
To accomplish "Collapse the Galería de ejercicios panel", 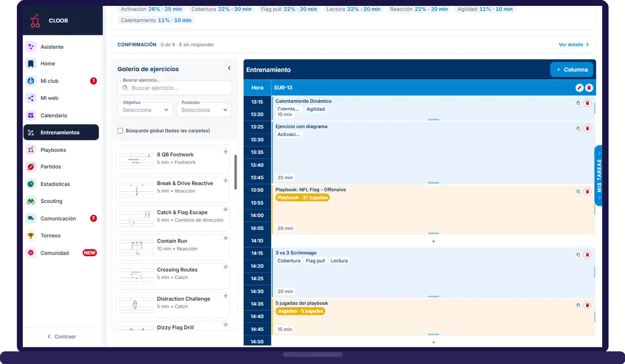I will point(229,68).
